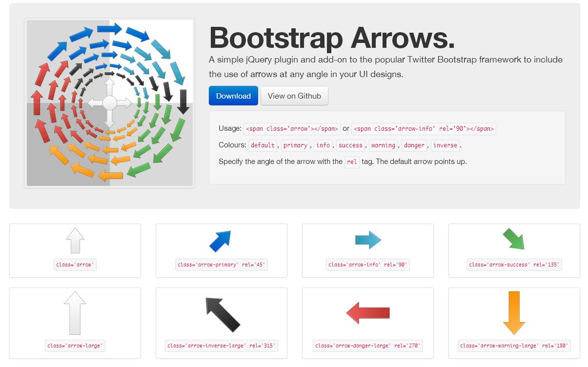This screenshot has height=367, width=588.
Task: Click the 'info' colour code tag
Action: pyautogui.click(x=323, y=145)
